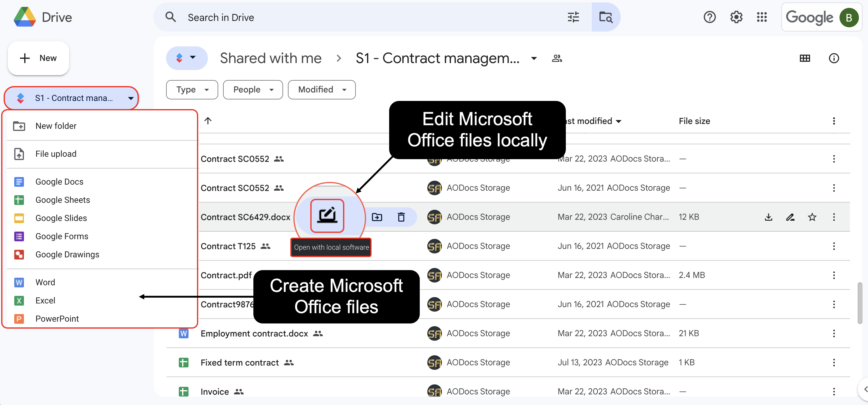
Task: Click the AODocs folder search icon
Action: [x=606, y=17]
